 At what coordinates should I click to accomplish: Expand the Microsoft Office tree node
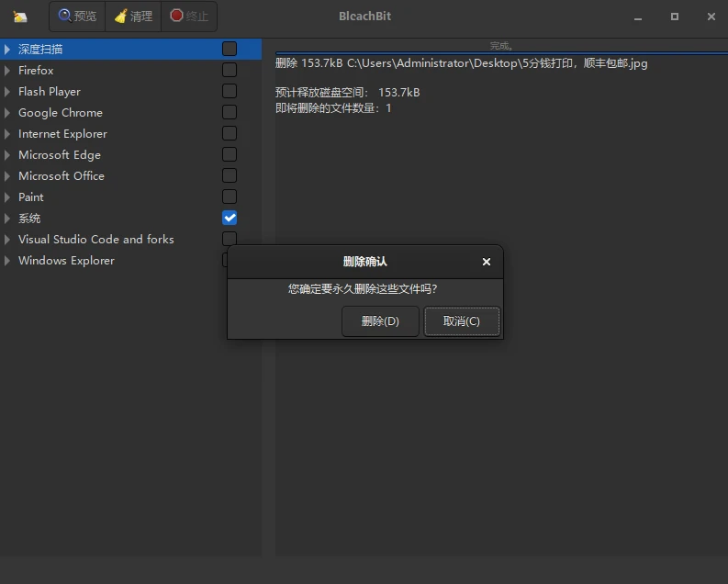point(7,176)
